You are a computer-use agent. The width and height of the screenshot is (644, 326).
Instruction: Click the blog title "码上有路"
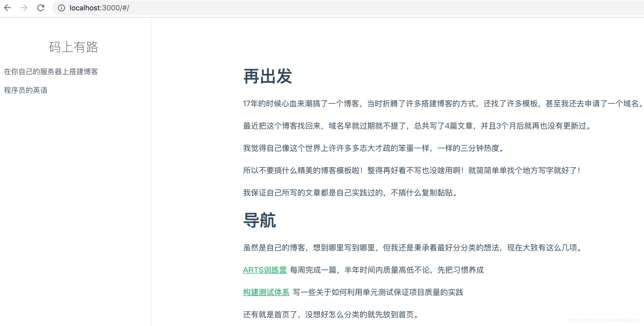[x=73, y=47]
